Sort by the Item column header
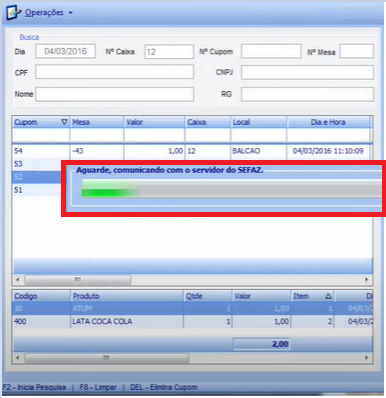 pyautogui.click(x=312, y=296)
